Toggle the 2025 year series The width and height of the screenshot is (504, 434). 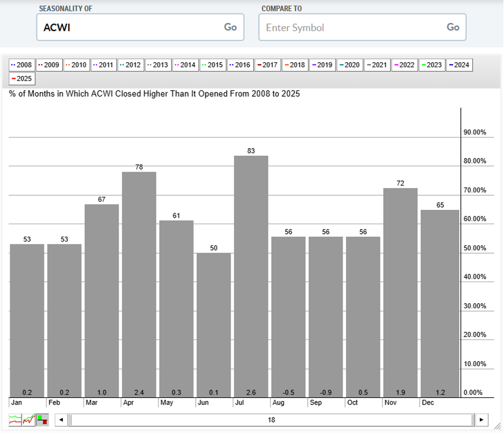coord(22,79)
